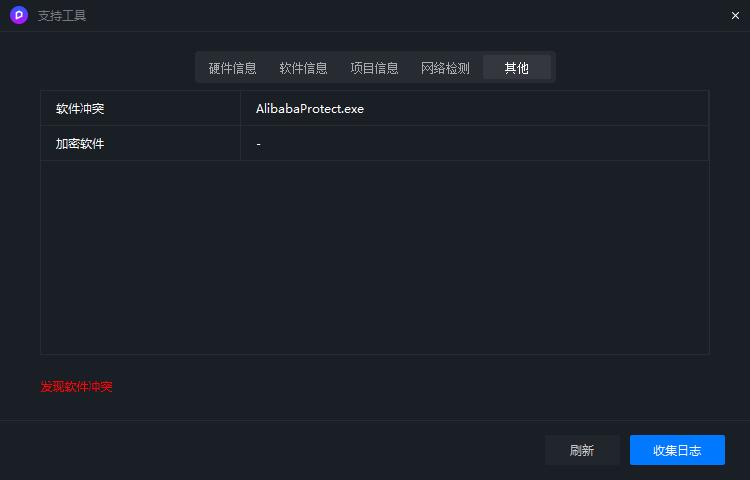Click the purple app logo icon
This screenshot has height=480, width=750.
(x=19, y=15)
